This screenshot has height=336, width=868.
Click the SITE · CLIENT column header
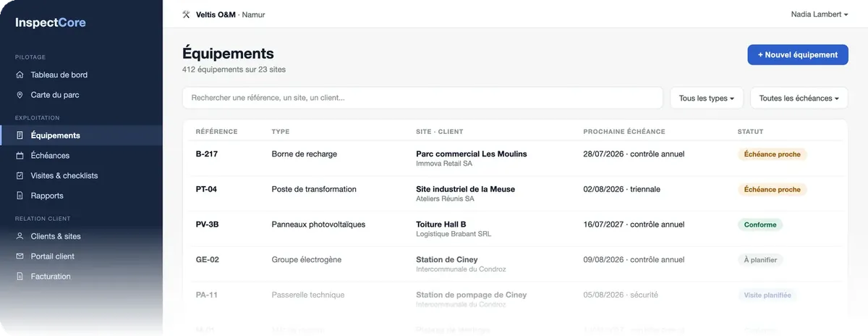(439, 132)
